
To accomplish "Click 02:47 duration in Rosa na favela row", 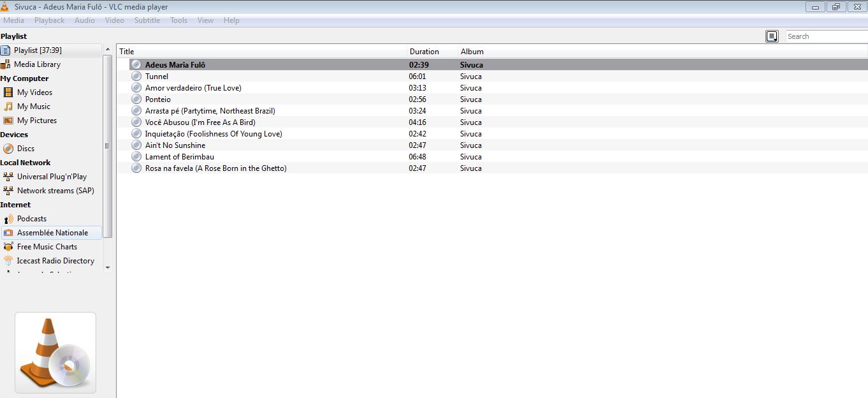I will [417, 168].
